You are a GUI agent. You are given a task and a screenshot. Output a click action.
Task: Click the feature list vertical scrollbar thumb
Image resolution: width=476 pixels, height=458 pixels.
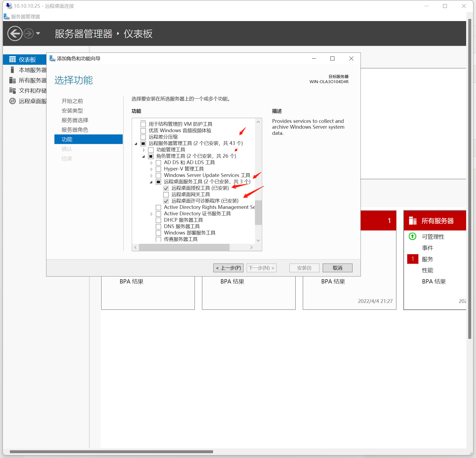[258, 212]
